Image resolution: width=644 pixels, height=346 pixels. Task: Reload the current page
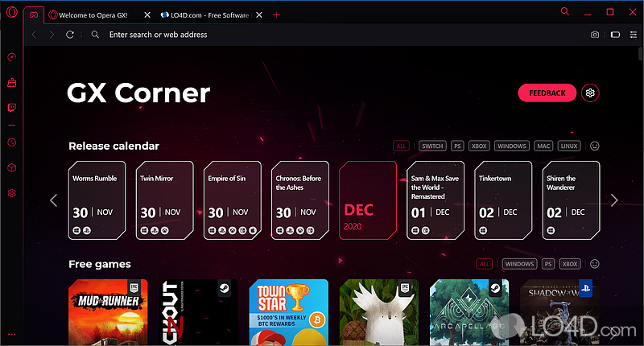[70, 35]
